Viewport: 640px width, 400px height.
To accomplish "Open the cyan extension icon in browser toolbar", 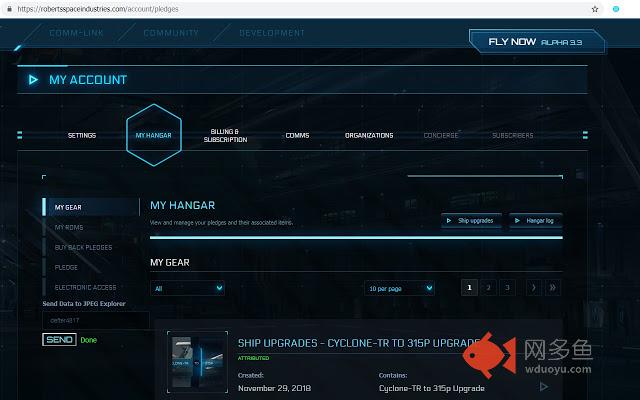I will point(616,9).
